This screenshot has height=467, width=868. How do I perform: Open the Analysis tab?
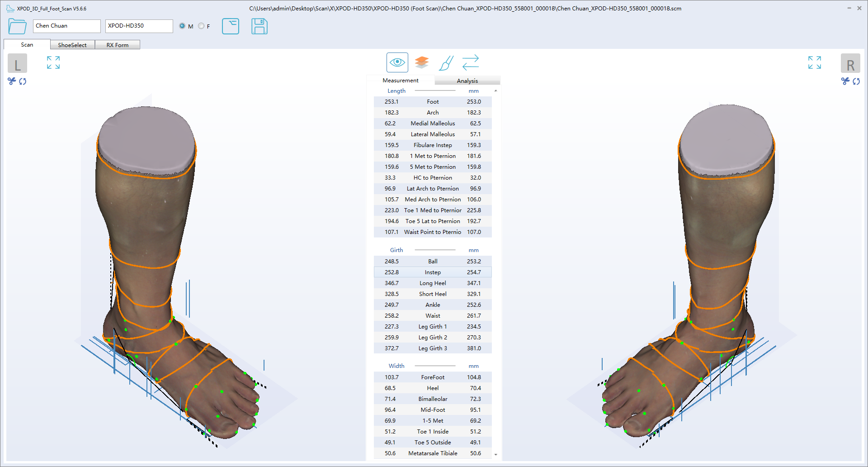coord(467,81)
